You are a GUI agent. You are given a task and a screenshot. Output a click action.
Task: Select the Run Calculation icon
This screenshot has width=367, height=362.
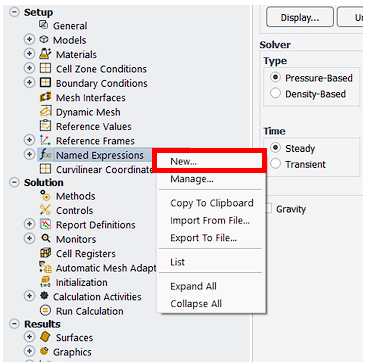click(45, 311)
